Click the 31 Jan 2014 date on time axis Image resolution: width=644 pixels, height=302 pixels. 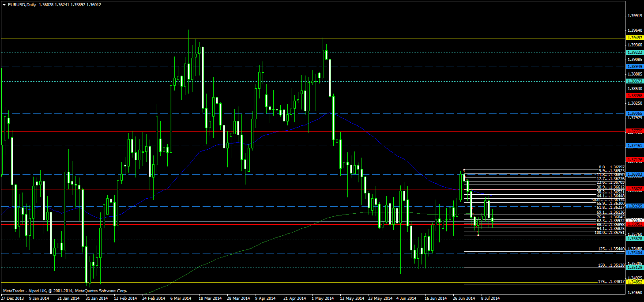coord(97,298)
